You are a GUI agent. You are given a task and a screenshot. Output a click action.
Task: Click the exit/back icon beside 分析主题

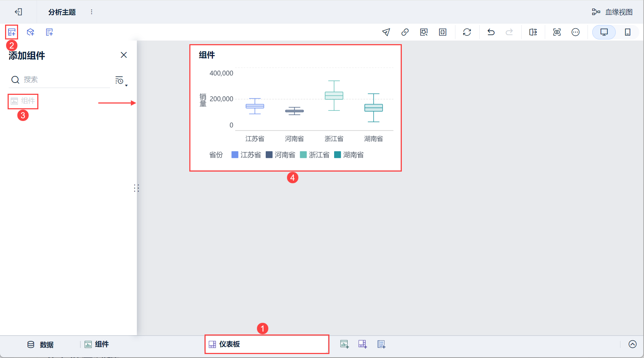click(x=18, y=12)
